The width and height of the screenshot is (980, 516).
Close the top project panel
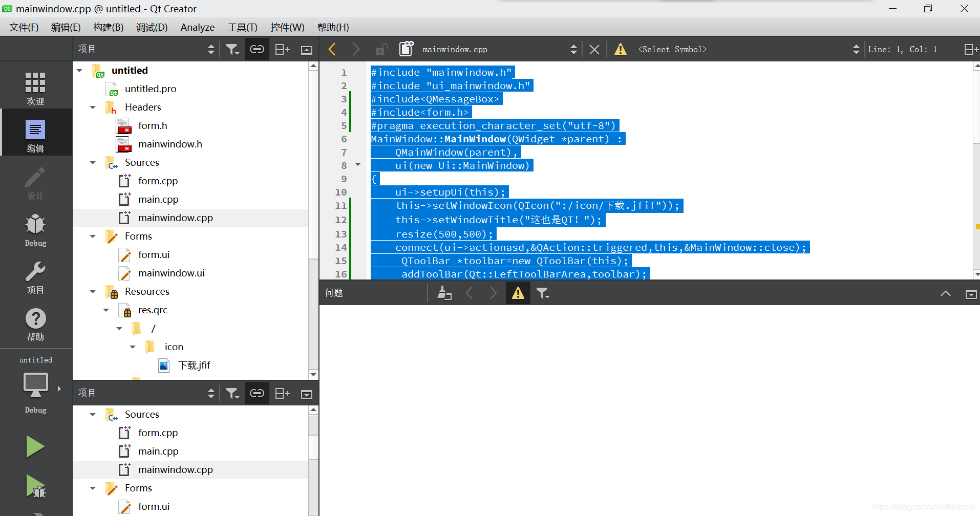pos(307,50)
